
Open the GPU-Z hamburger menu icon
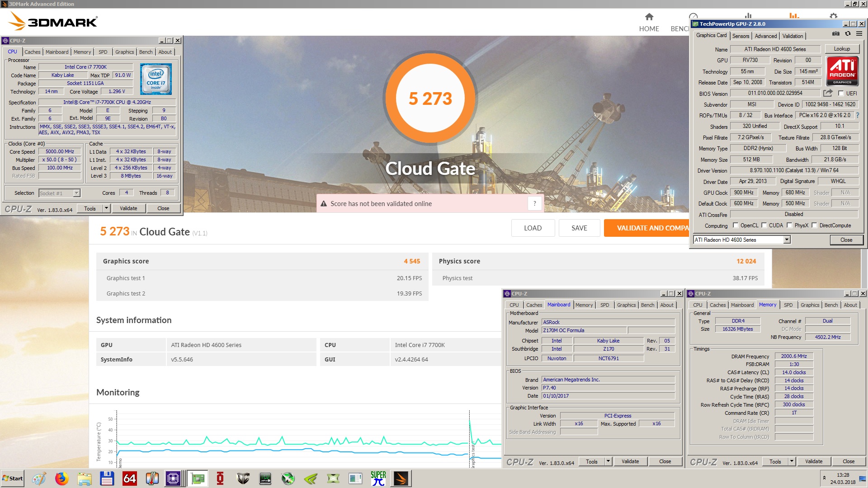859,34
